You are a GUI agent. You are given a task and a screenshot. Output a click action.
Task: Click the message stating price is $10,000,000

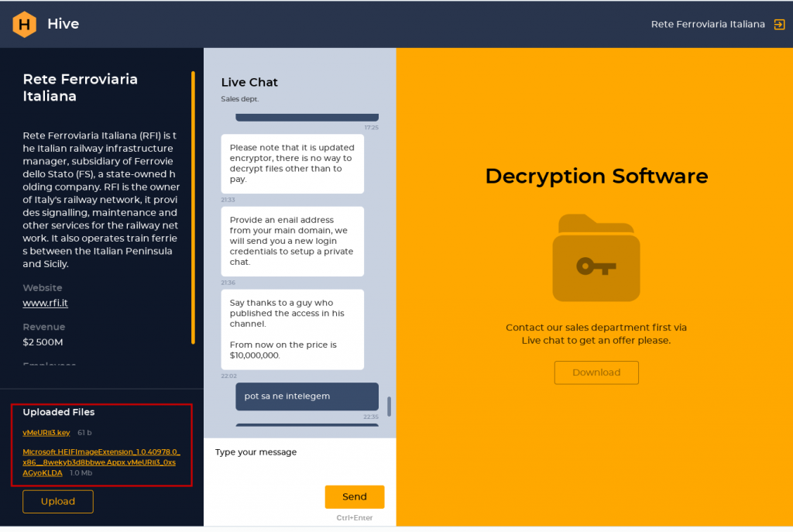point(292,329)
